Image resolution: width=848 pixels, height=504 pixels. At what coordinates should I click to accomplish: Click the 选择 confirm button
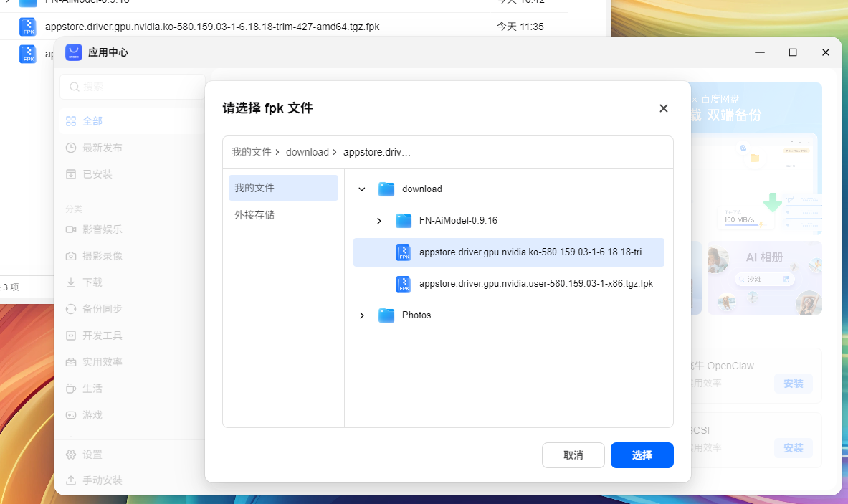click(642, 455)
